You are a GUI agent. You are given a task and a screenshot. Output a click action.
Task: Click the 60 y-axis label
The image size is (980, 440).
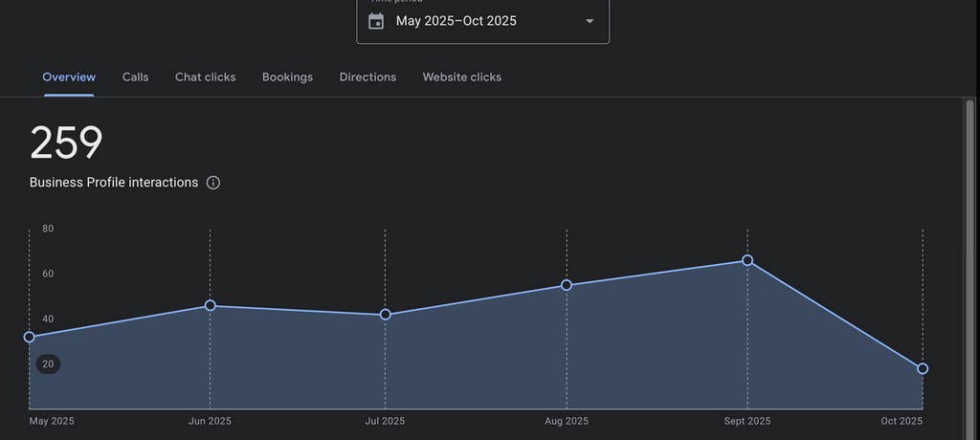(x=48, y=274)
